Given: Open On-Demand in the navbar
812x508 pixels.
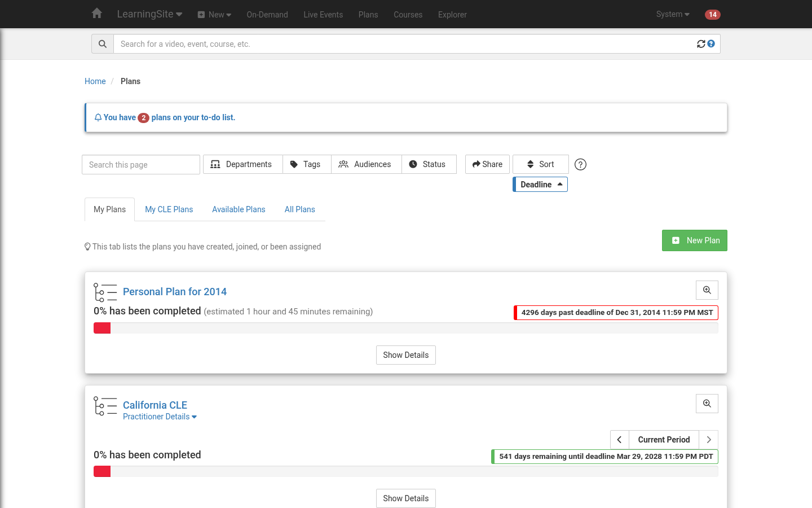Looking at the screenshot, I should point(267,15).
